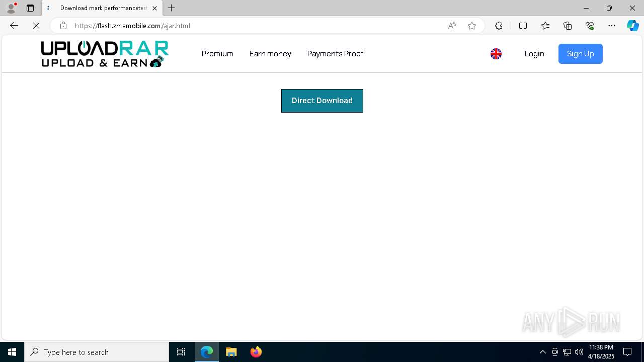644x362 pixels.
Task: Click the taskbar search box
Action: click(x=97, y=352)
